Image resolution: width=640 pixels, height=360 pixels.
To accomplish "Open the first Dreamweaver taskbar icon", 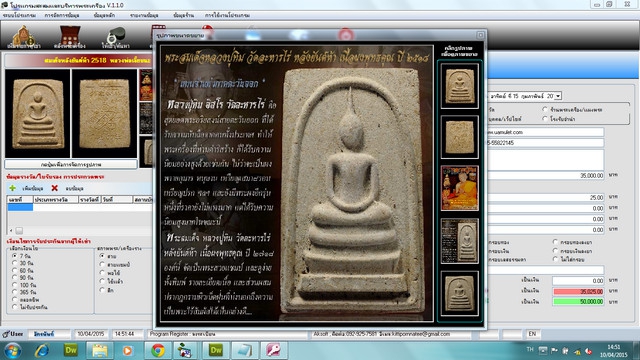I will pyautogui.click(x=71, y=350).
